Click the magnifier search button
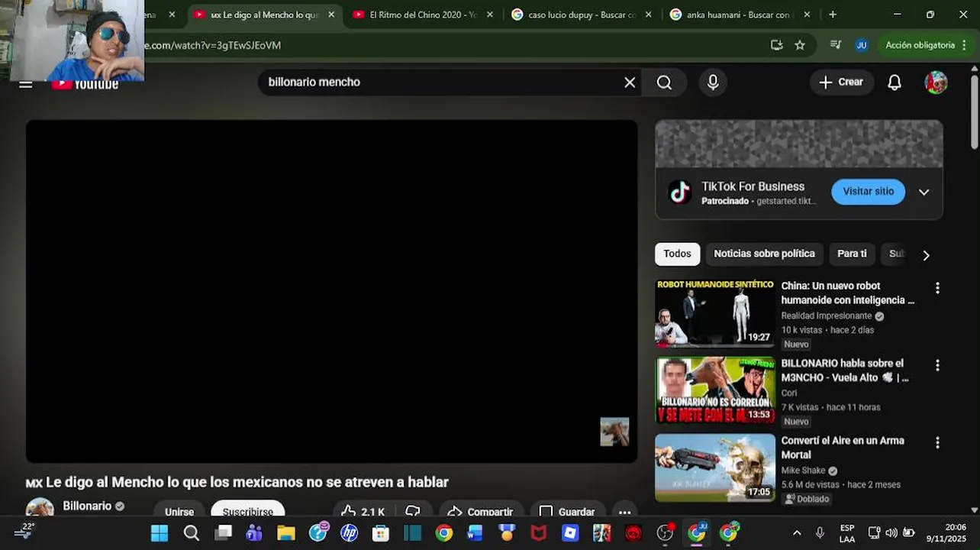The width and height of the screenshot is (980, 550). 664,82
